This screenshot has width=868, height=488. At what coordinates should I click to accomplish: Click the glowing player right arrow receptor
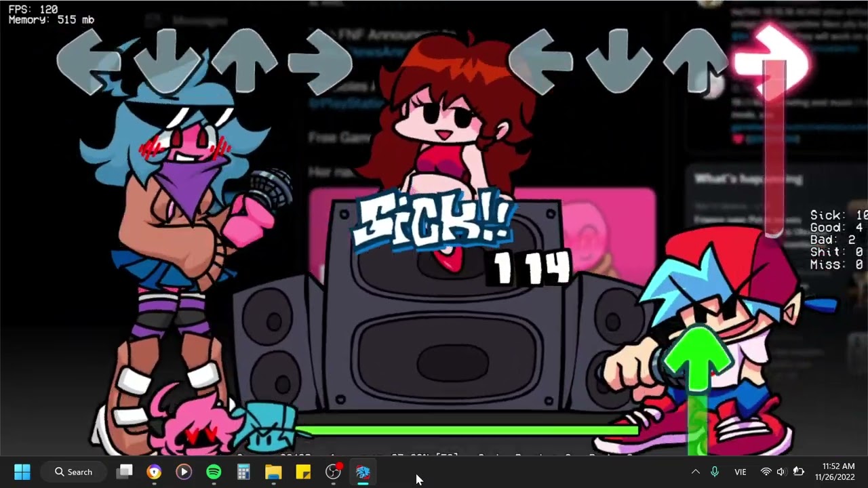772,61
